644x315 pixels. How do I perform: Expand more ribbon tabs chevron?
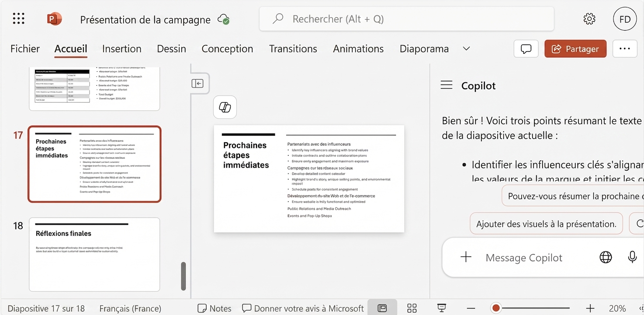click(x=466, y=49)
